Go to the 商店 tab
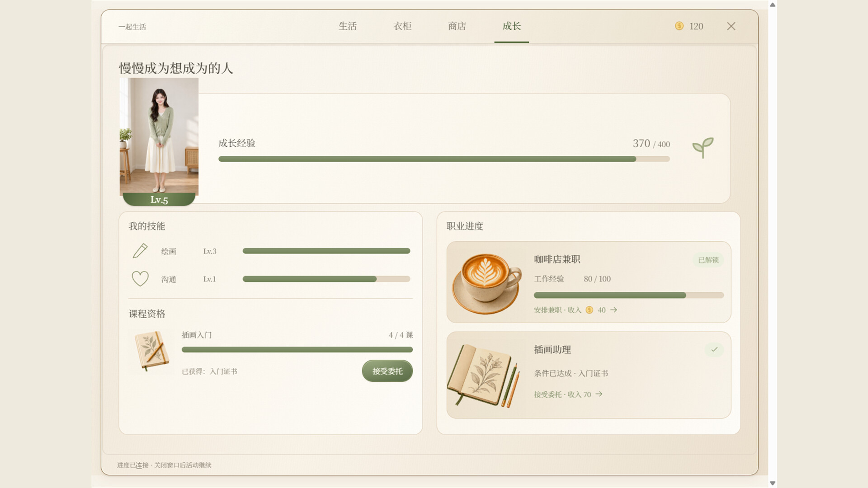Viewport: 868px width, 488px height. coord(457,26)
